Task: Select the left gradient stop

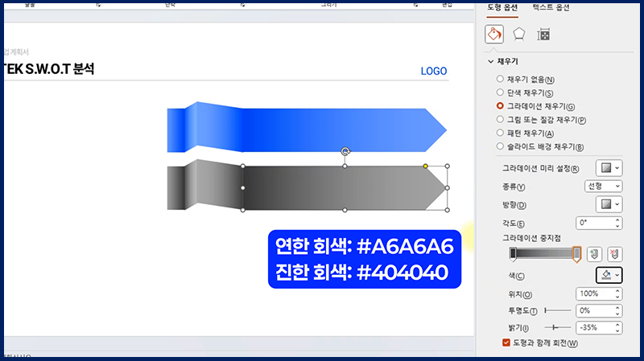Action: (x=513, y=254)
